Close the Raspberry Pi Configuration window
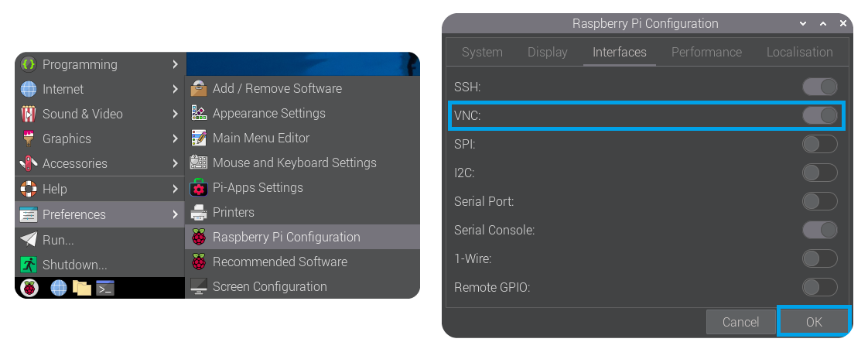Image resolution: width=868 pixels, height=349 pixels. [x=843, y=24]
